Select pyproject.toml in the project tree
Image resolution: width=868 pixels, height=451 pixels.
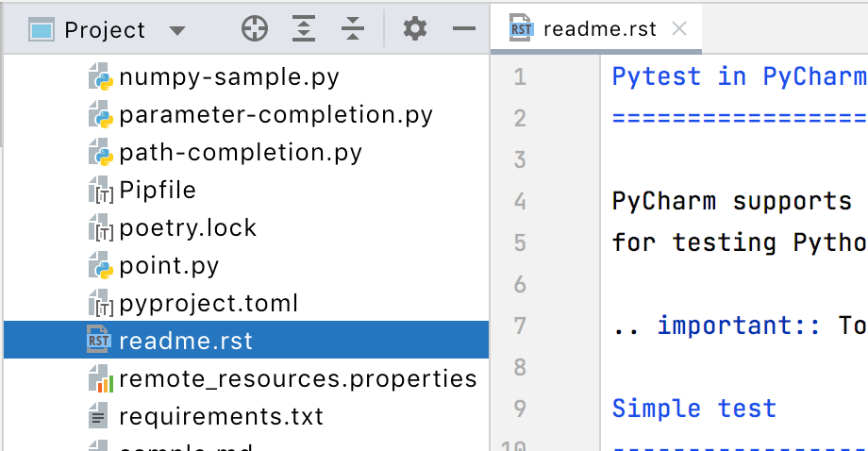(208, 303)
